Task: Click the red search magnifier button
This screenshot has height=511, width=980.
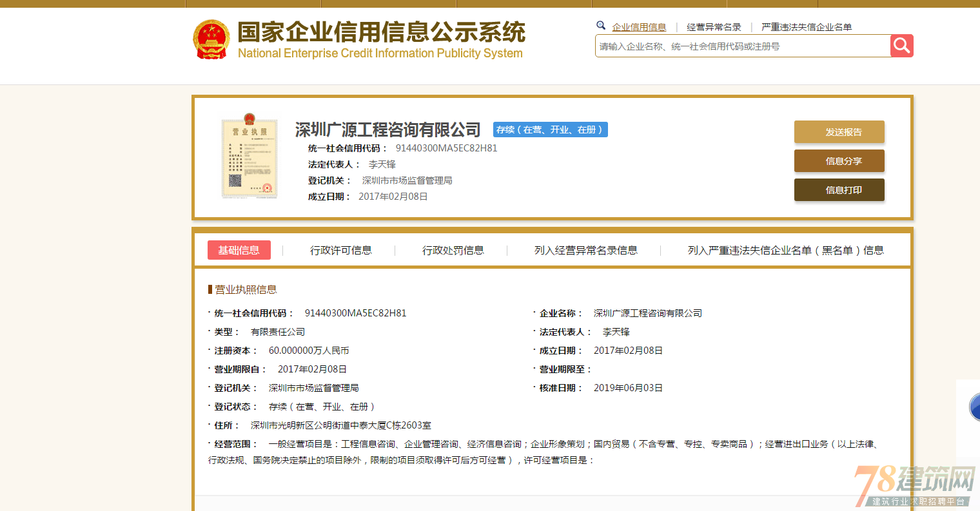Action: point(902,46)
